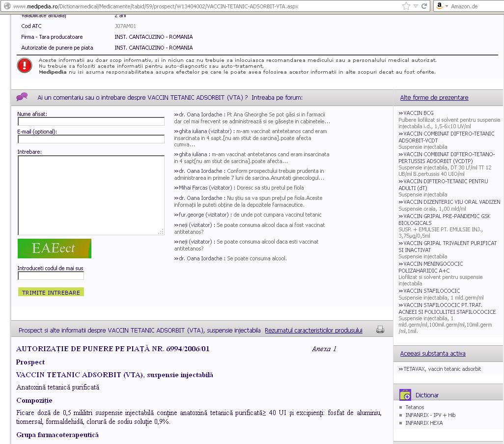The width and height of the screenshot is (504, 444).
Task: Open the Tetanos dictionary entry
Action: (415, 407)
